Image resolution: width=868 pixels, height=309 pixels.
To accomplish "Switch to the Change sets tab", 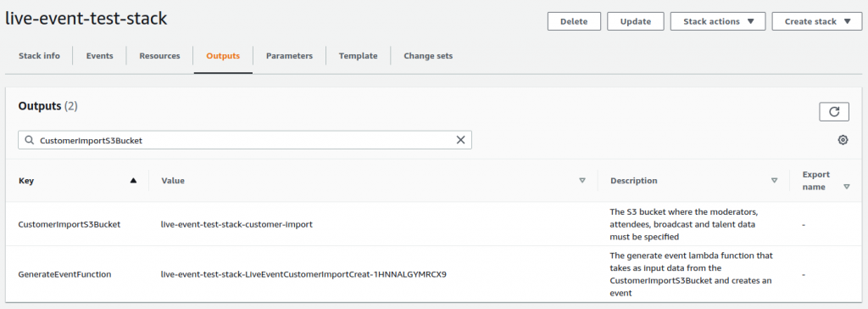I will (428, 56).
